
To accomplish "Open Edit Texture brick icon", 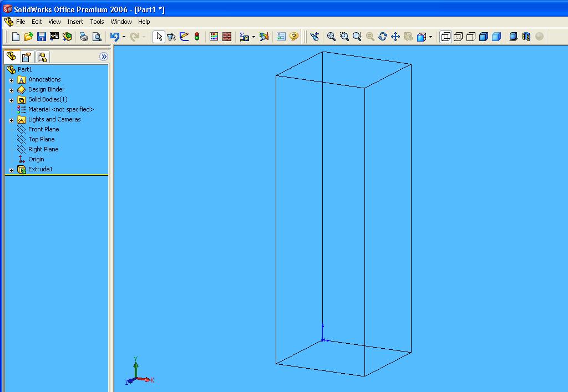I will tap(227, 37).
